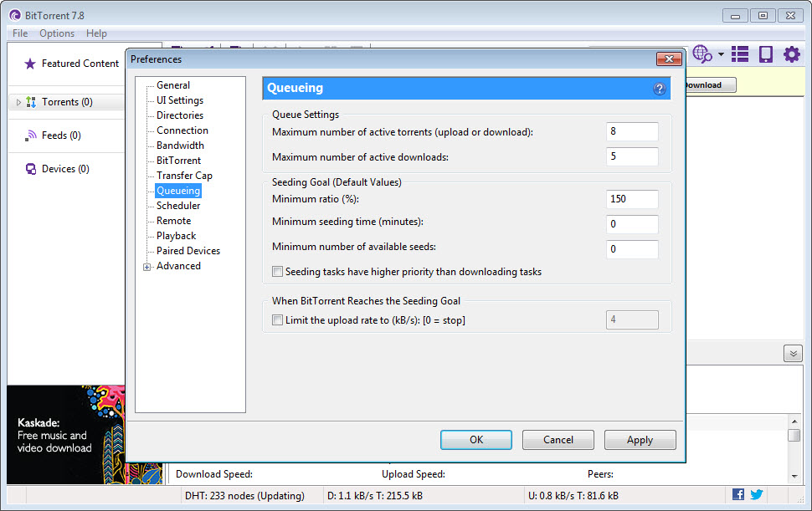Click the Feeds RSS icon
The width and height of the screenshot is (812, 511).
30,135
